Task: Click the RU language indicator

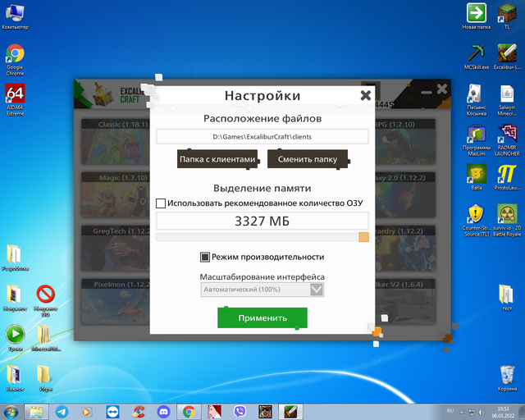Action: [450, 411]
